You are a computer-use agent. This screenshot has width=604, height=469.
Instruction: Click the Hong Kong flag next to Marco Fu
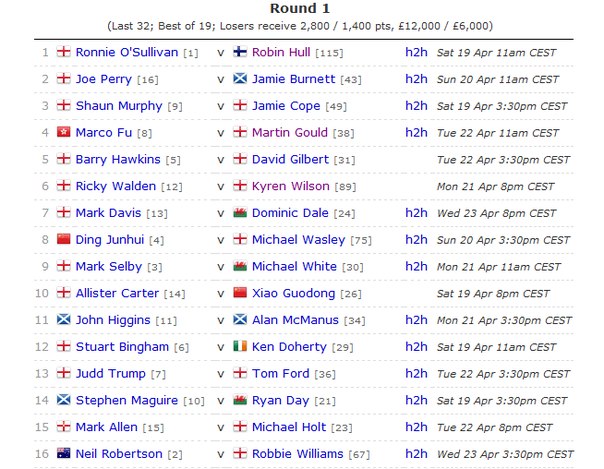click(x=64, y=132)
